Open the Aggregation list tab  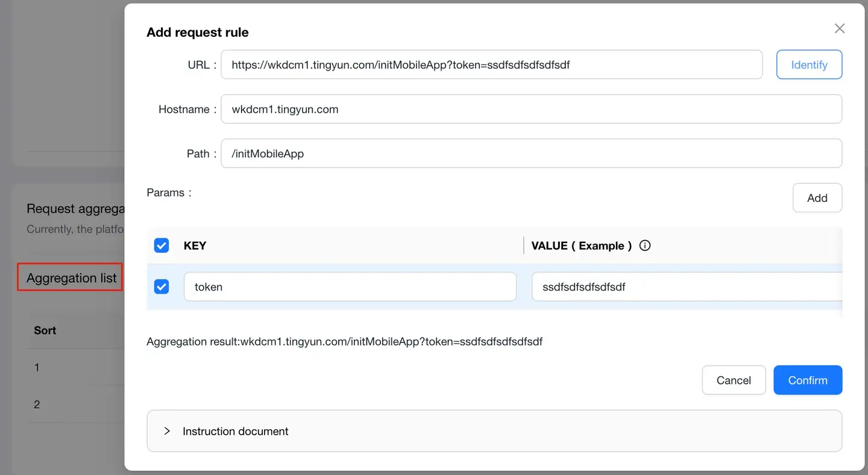coord(71,278)
